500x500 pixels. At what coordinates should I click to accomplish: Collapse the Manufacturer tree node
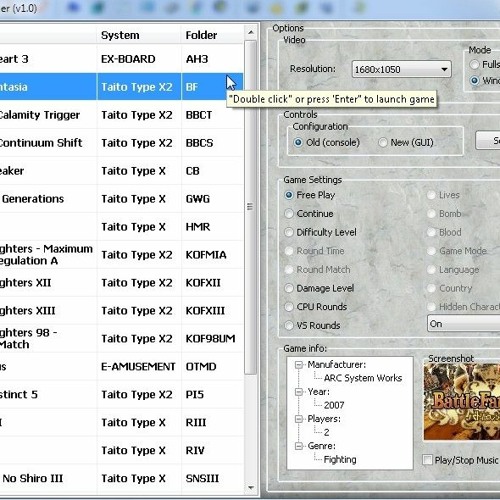click(299, 365)
